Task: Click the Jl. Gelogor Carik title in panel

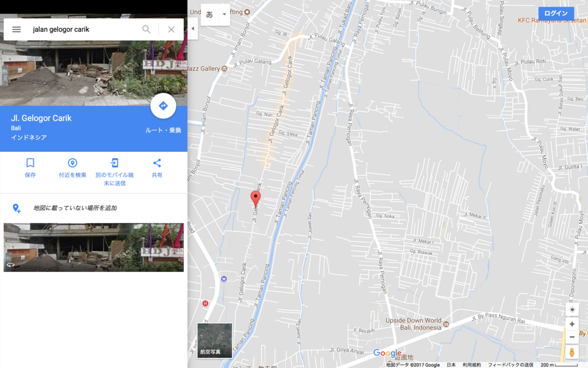Action: [x=41, y=118]
